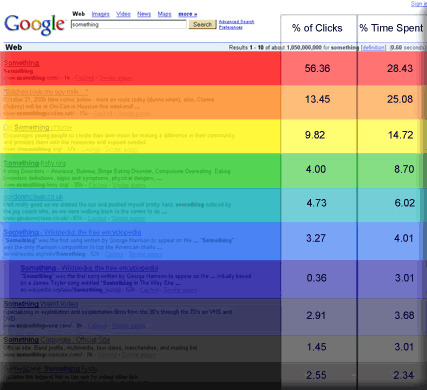Image resolution: width=427 pixels, height=390 pixels.
Task: Open the '"Beaches took my soy milk..."' result
Action: pyautogui.click(x=46, y=91)
